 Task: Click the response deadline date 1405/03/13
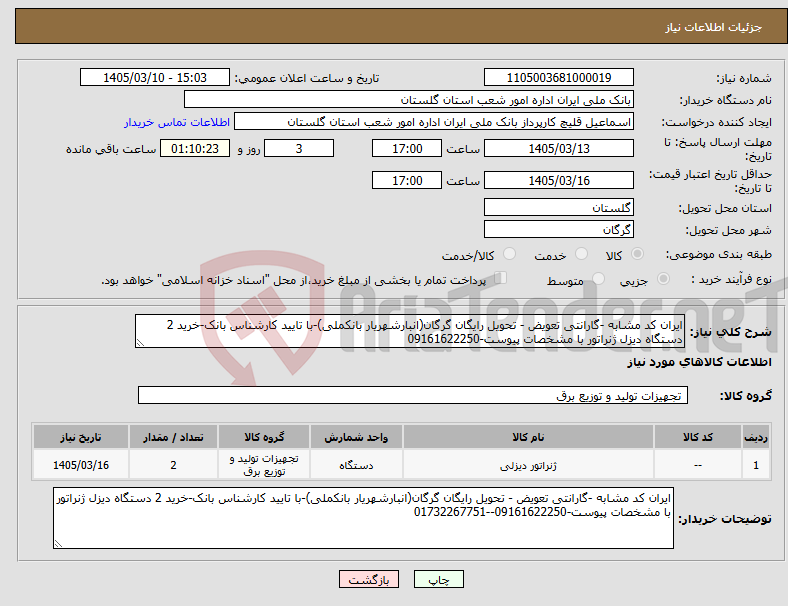pos(559,148)
